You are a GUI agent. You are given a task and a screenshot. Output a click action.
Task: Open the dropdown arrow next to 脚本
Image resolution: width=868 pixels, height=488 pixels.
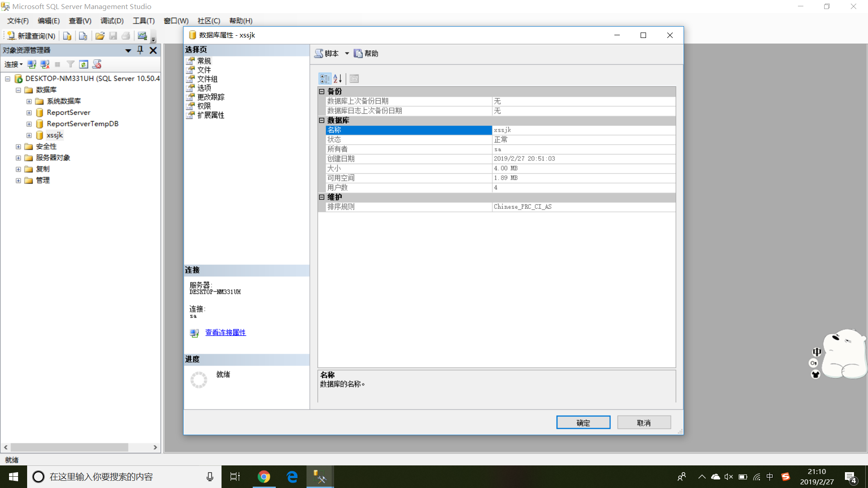[x=347, y=53]
